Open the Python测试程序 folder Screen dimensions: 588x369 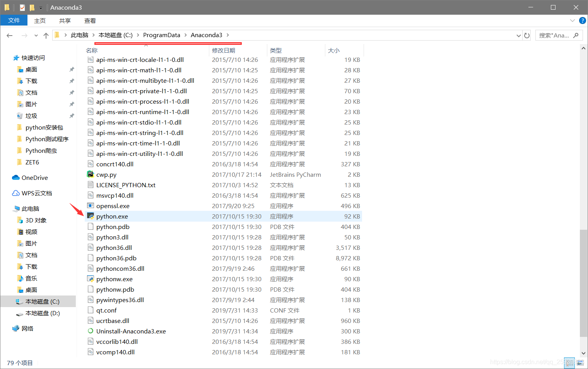(46, 139)
